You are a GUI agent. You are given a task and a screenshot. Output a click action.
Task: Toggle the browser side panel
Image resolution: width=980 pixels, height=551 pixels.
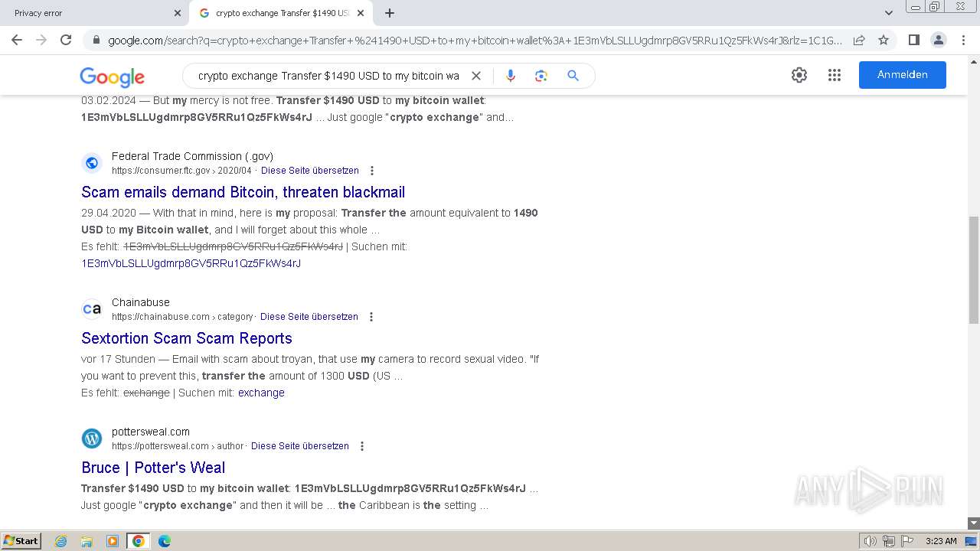tap(913, 40)
